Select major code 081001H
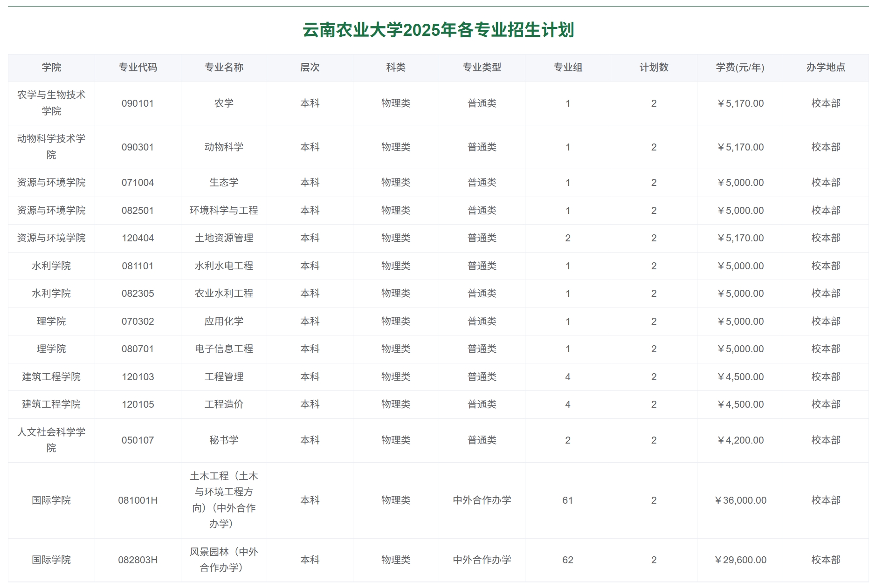 point(138,500)
